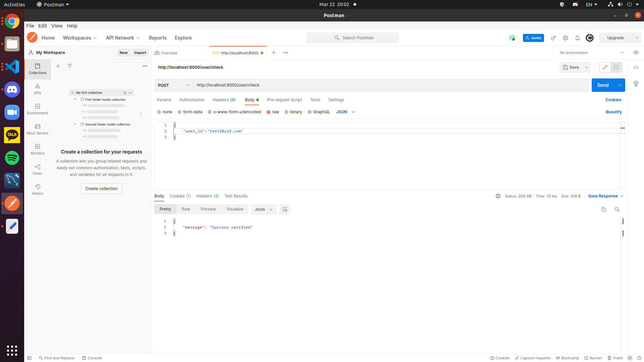Open HTTP method POST dropdown
This screenshot has height=362, width=644.
click(x=173, y=85)
